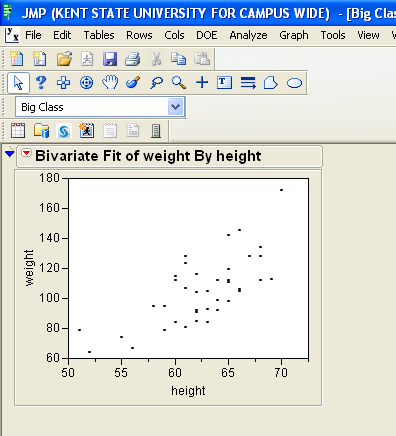
Task: Select the question mark Help tool
Action: point(41,82)
